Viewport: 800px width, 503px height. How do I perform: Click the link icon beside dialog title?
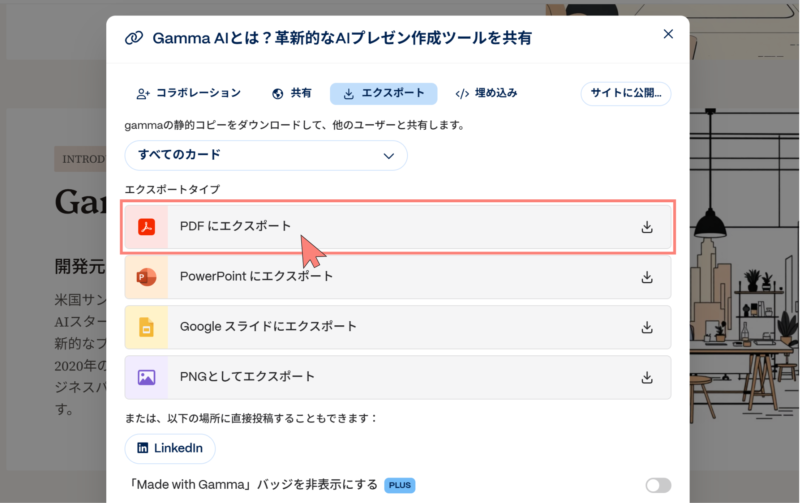[134, 38]
